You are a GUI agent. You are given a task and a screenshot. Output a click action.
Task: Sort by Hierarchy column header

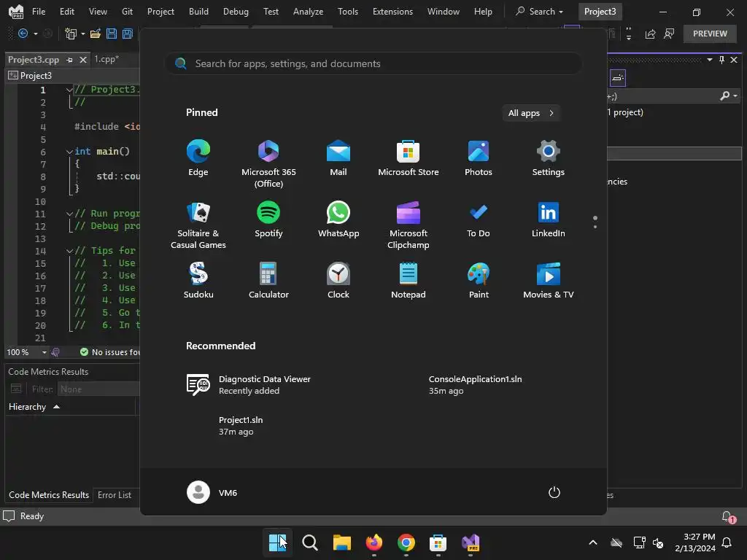click(x=34, y=407)
